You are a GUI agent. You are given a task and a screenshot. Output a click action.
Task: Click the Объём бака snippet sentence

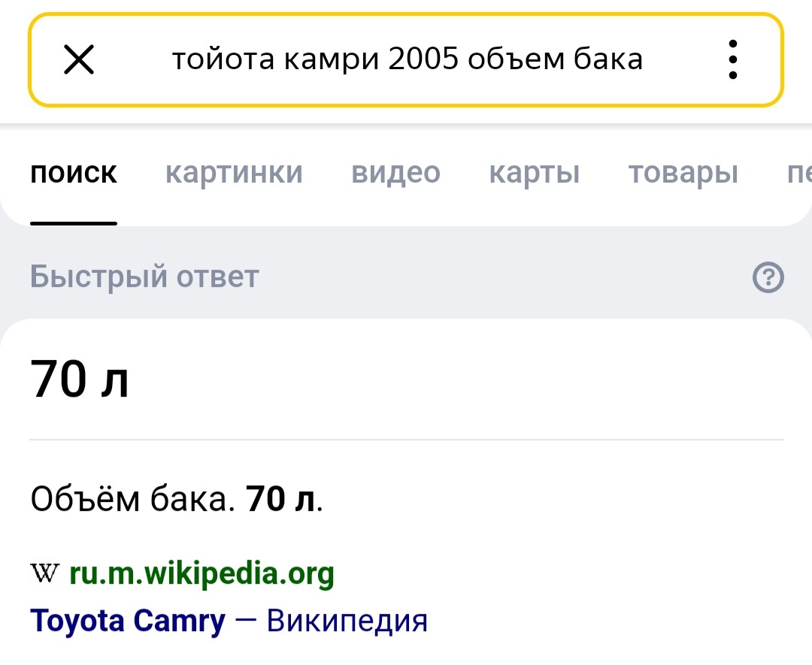[x=177, y=499]
